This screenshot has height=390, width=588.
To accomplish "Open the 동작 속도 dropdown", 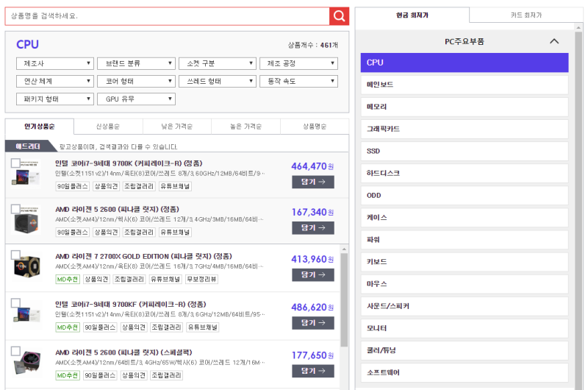I will (x=298, y=81).
